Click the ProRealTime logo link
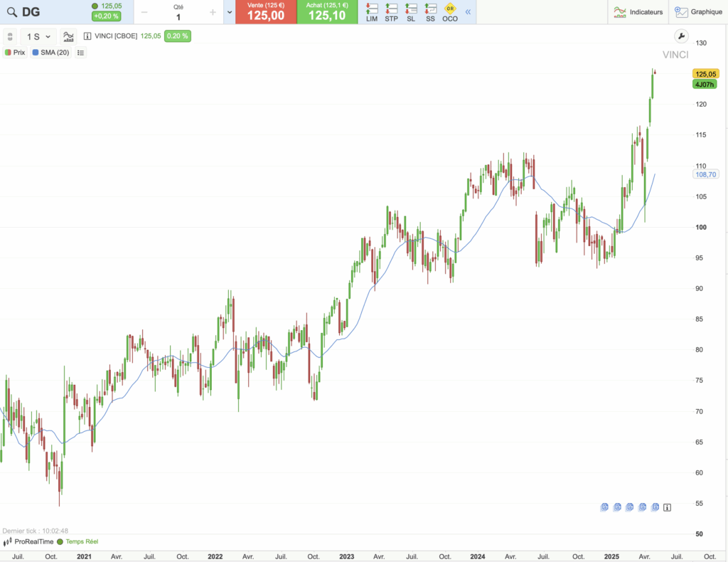This screenshot has height=562, width=728. pos(28,541)
